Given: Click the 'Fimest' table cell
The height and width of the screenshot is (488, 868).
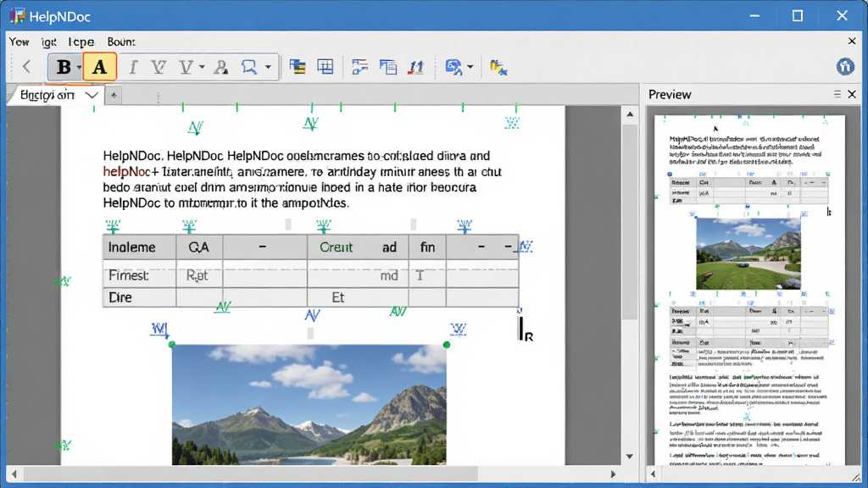Looking at the screenshot, I should click(x=140, y=275).
